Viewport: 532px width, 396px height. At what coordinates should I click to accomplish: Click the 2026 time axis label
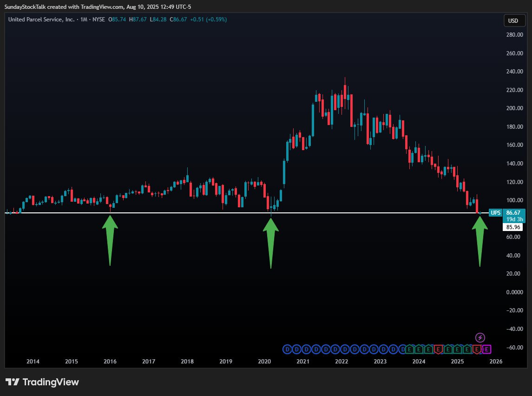496,362
